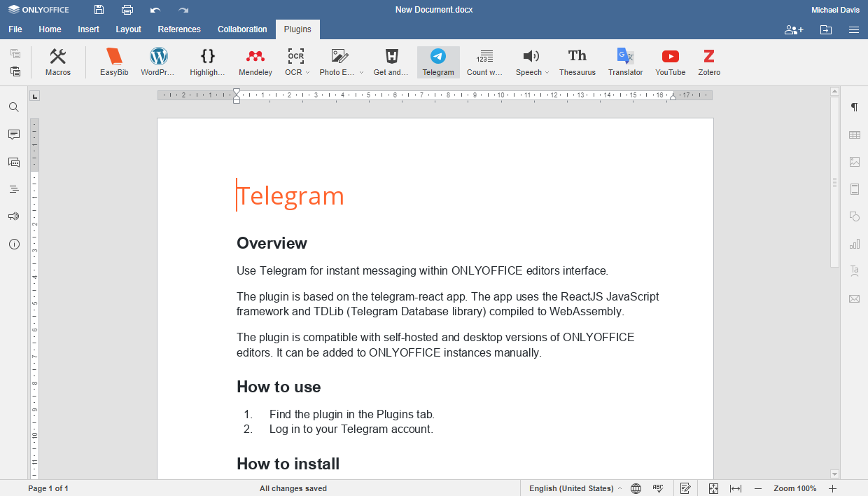Open Text Art settings in right sidebar
The width and height of the screenshot is (868, 496).
(x=854, y=271)
